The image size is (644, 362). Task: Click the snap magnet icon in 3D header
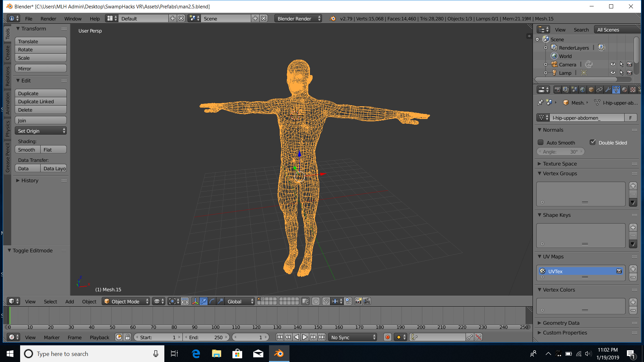(x=326, y=301)
